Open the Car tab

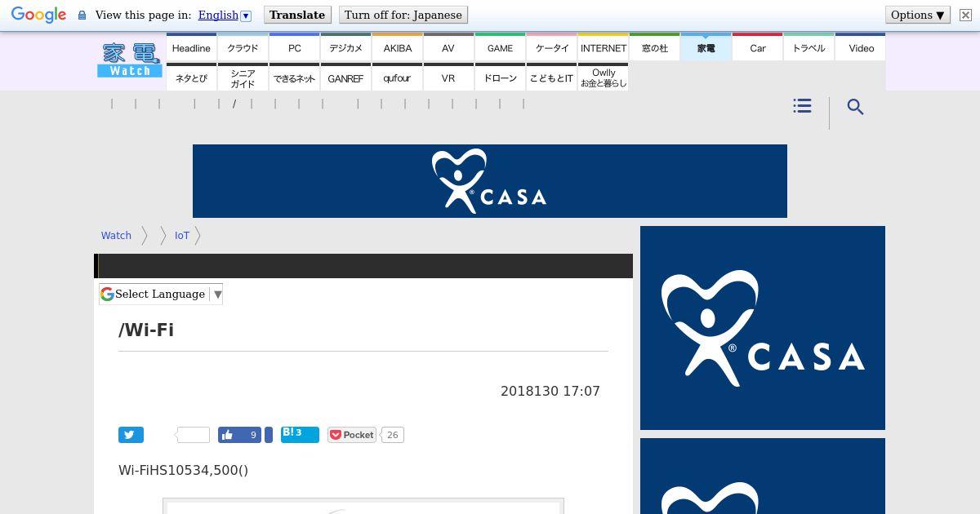[757, 47]
